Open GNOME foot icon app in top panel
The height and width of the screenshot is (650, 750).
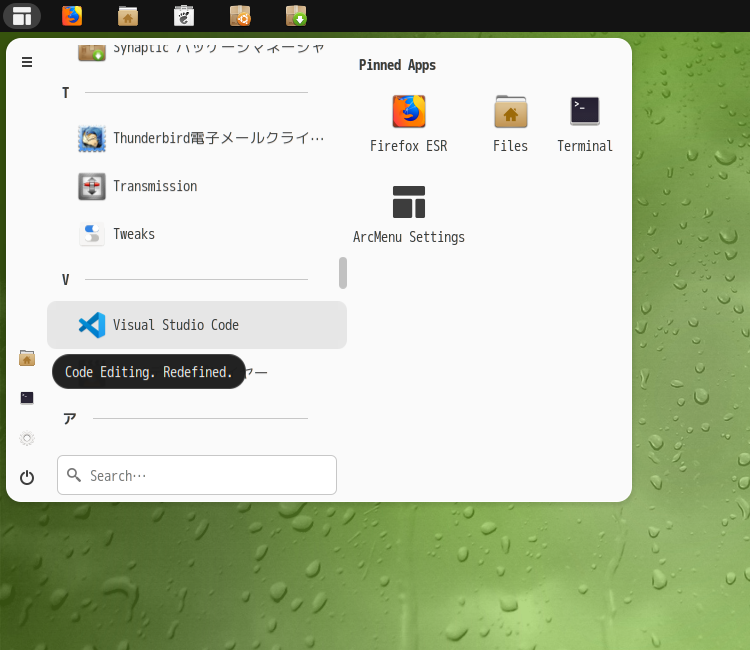[184, 16]
